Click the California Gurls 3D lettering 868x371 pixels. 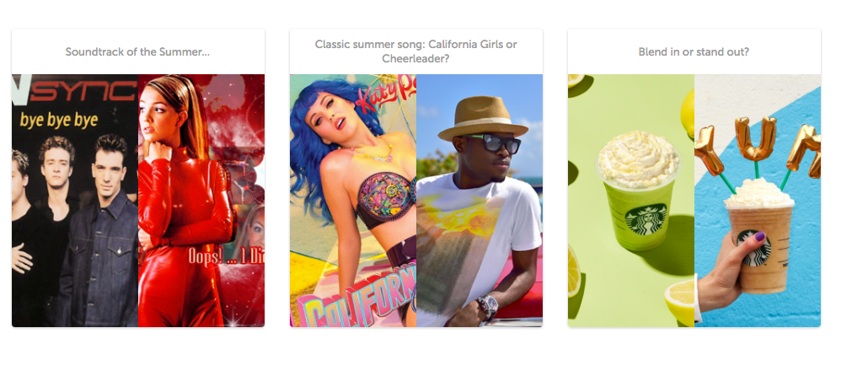(x=357, y=299)
